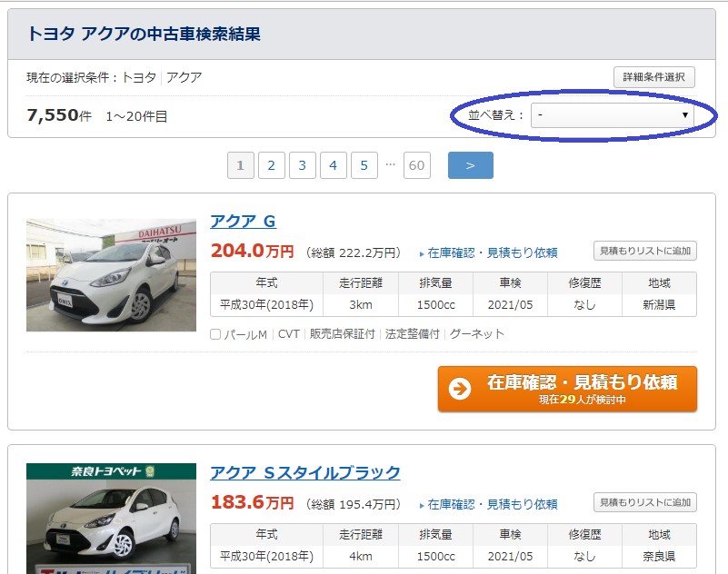Click the トヨタ アクアの中古車検索結果 heading
The height and width of the screenshot is (574, 728).
click(144, 34)
